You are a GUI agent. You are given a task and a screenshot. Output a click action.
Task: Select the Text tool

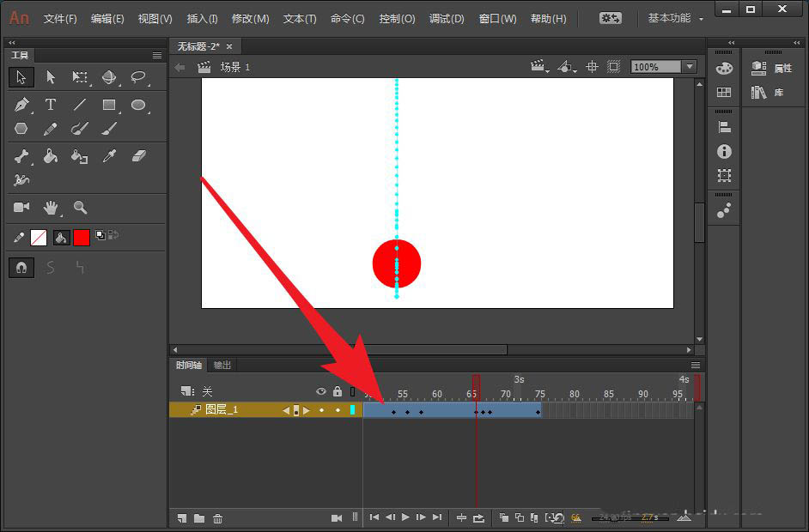pyautogui.click(x=51, y=105)
